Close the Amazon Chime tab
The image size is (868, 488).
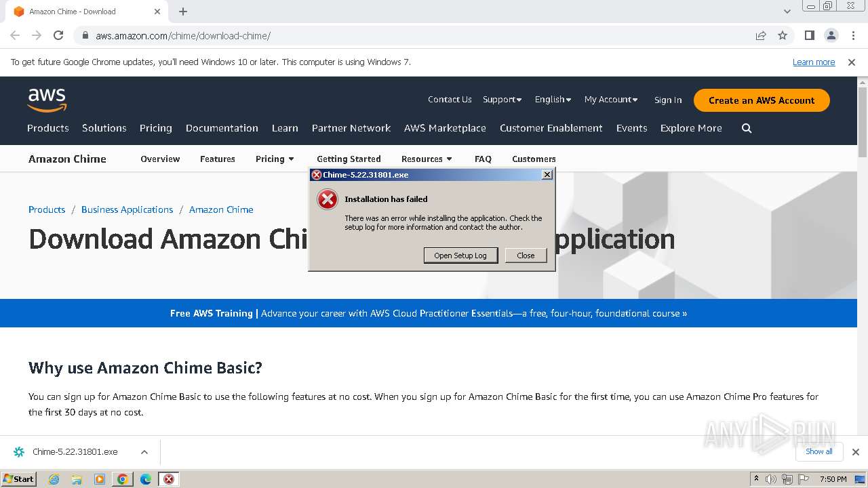[x=157, y=12]
